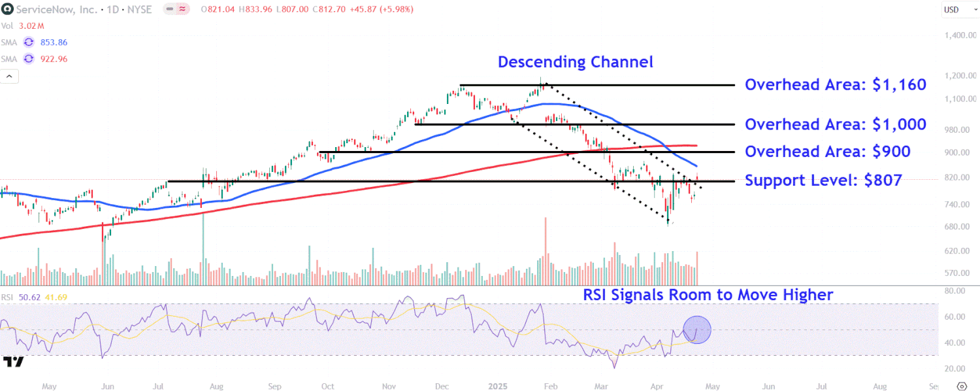Image resolution: width=980 pixels, height=391 pixels.
Task: Click the Support Level: $807 label
Action: point(823,180)
